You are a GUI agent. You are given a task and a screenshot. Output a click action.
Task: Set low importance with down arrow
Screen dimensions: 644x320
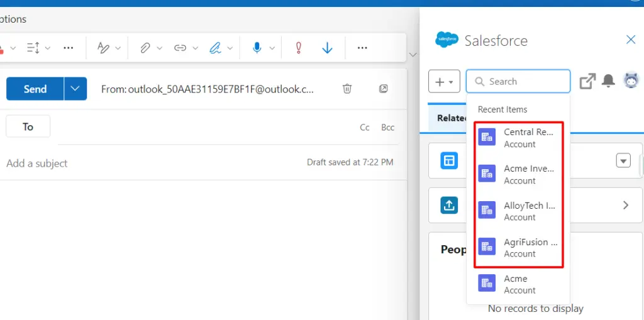[327, 48]
